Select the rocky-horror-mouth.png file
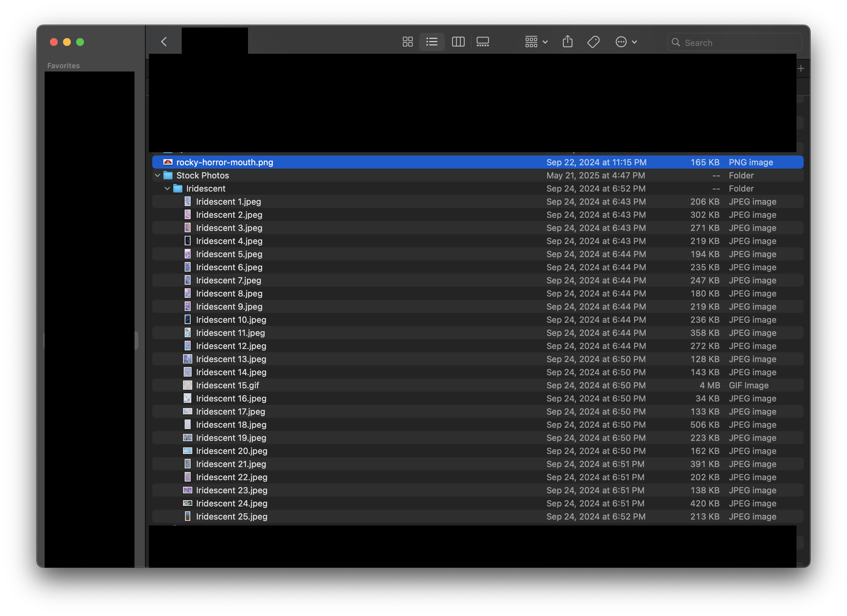Viewport: 847px width, 616px height. [x=224, y=162]
